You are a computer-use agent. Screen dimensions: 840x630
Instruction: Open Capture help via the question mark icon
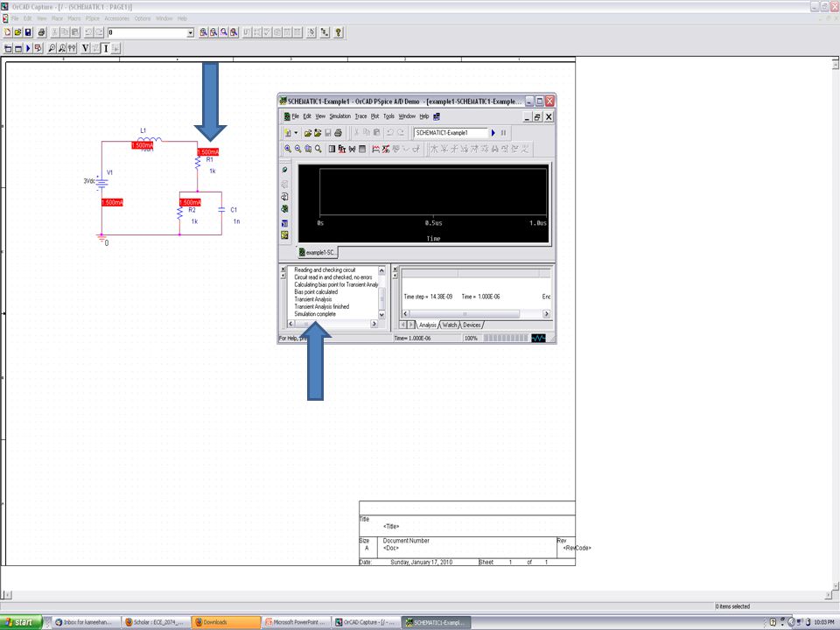338,32
